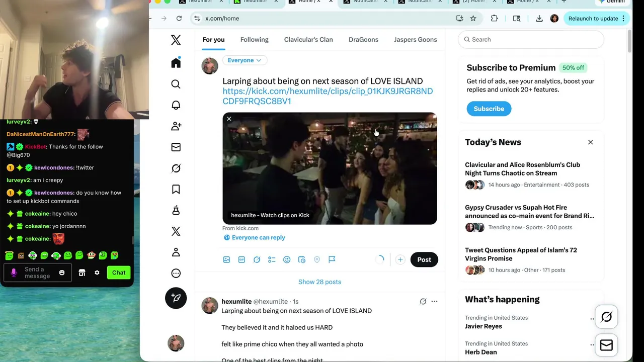Open options for Herb Dean trend
This screenshot has width=644, height=362.
pos(592,345)
